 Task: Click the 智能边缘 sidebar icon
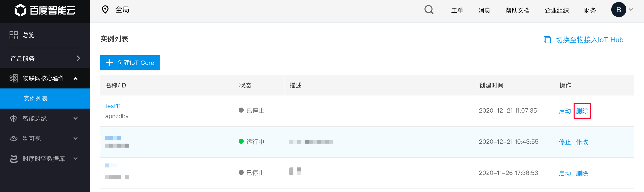click(14, 119)
